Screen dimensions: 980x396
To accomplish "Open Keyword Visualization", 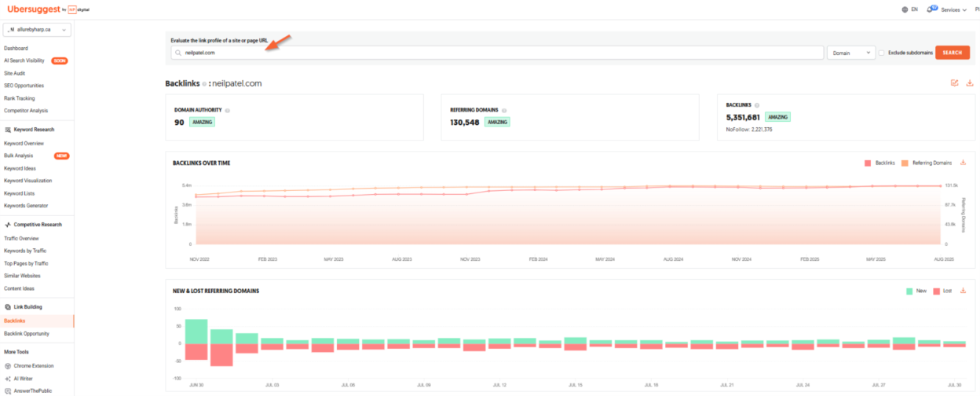I will (27, 181).
